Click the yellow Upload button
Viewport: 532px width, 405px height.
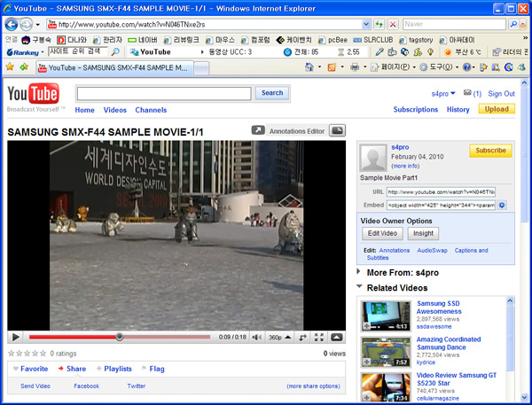pos(497,109)
